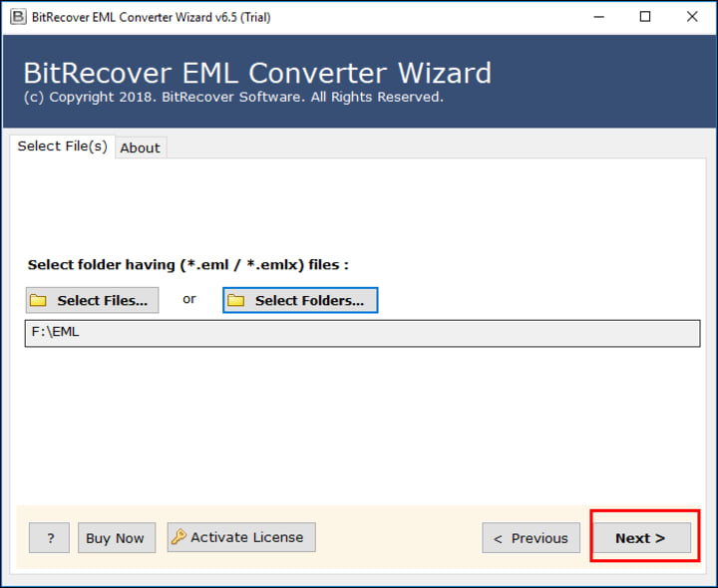This screenshot has width=718, height=588.
Task: Click the Activate License button
Action: [241, 537]
